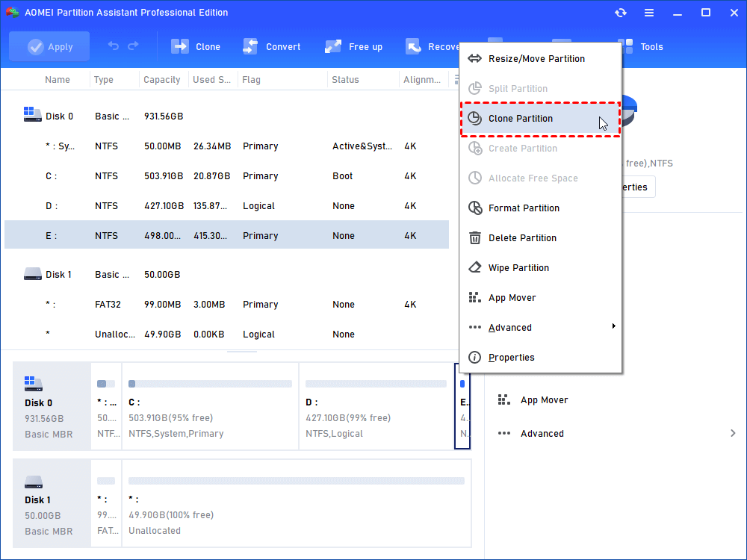
Task: Click the Format Partition icon
Action: tap(474, 208)
